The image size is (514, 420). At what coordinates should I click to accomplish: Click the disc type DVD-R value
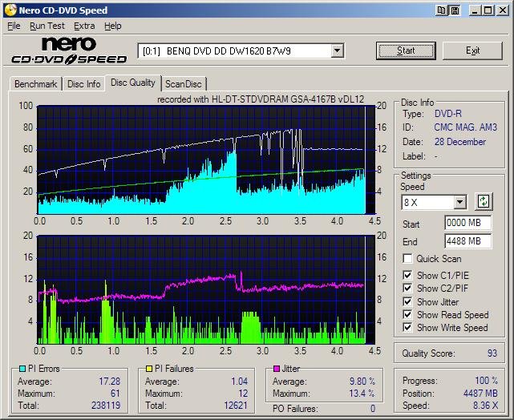[x=447, y=114]
